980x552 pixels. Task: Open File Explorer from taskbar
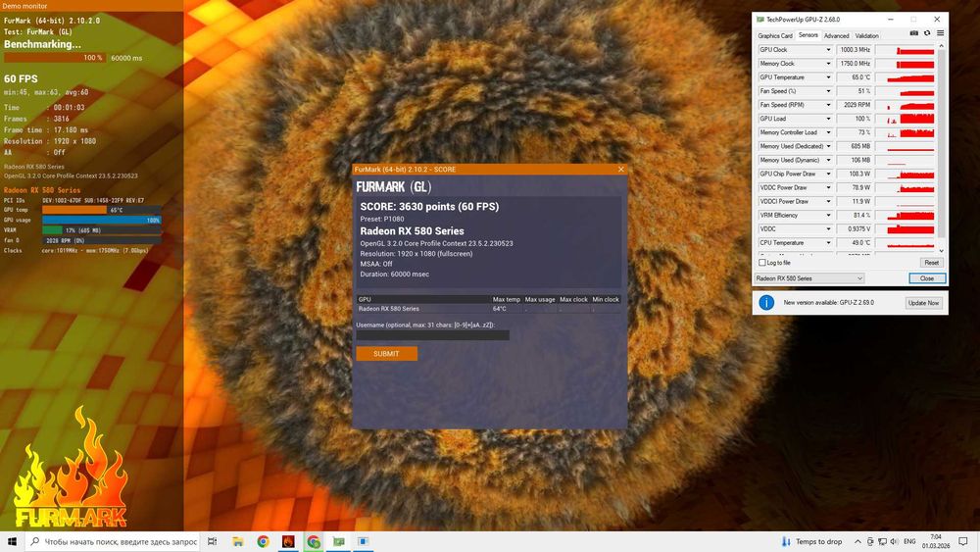pyautogui.click(x=237, y=541)
